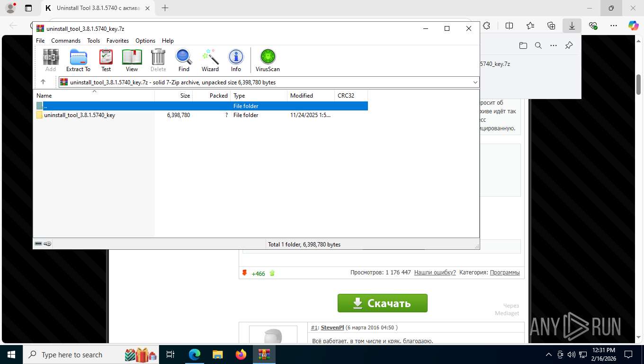Click the Extract To toolbar icon

(x=78, y=61)
